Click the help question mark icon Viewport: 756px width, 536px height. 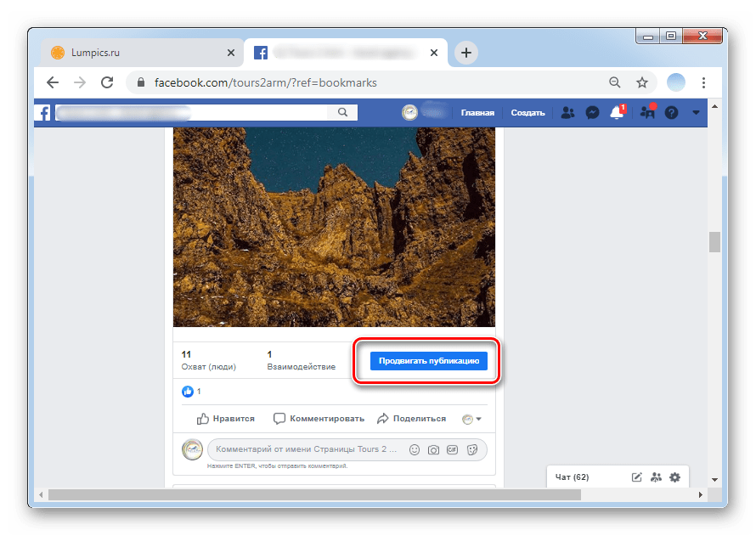tap(671, 112)
